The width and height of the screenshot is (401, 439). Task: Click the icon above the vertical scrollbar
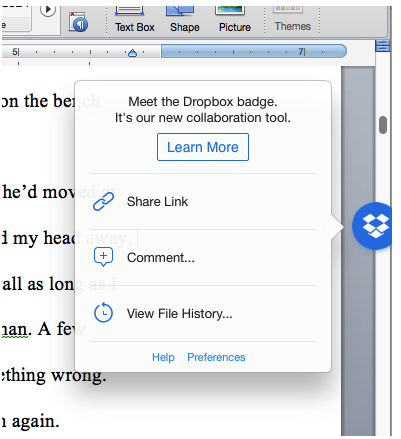coord(382,46)
